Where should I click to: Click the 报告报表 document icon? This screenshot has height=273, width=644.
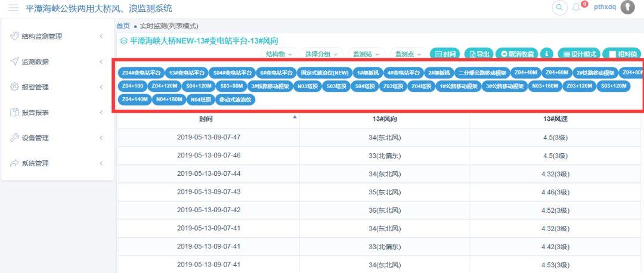(x=14, y=112)
